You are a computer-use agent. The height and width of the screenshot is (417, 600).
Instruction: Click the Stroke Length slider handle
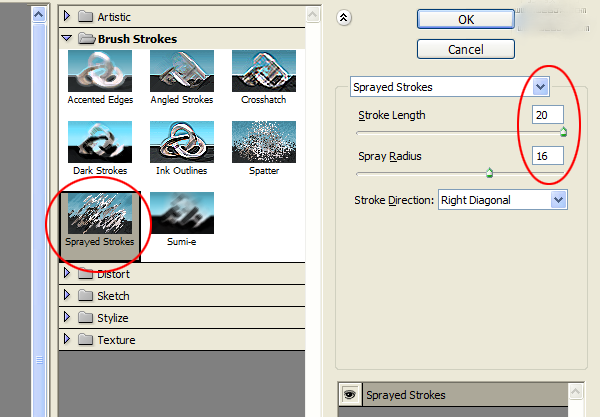click(x=563, y=132)
